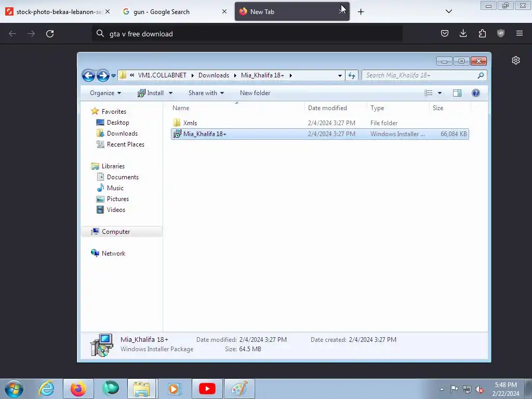
Task: Select Desktop in the navigation pane
Action: 118,123
